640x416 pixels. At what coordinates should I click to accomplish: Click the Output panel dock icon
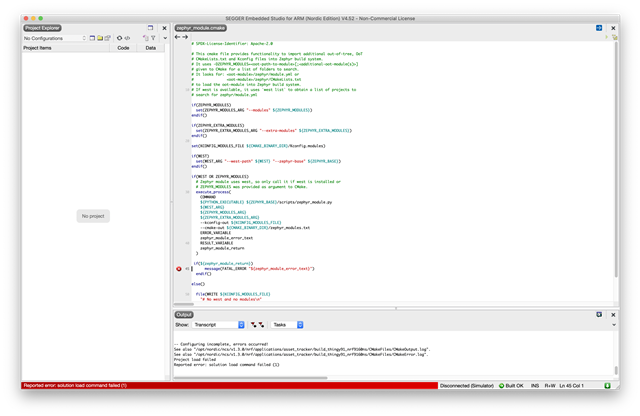599,314
